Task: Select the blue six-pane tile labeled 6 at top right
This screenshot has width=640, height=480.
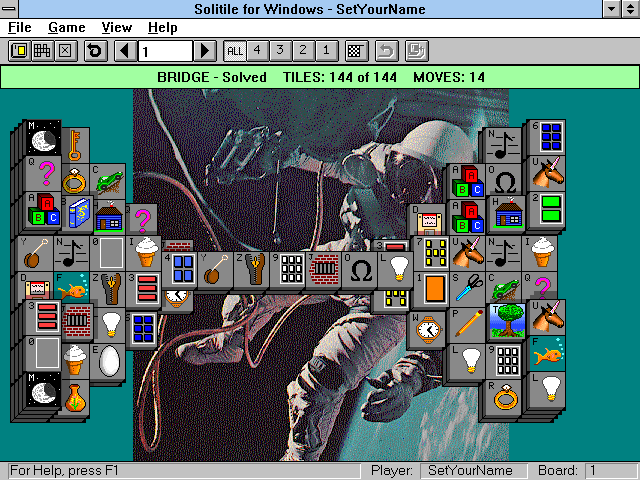Action: coord(547,137)
